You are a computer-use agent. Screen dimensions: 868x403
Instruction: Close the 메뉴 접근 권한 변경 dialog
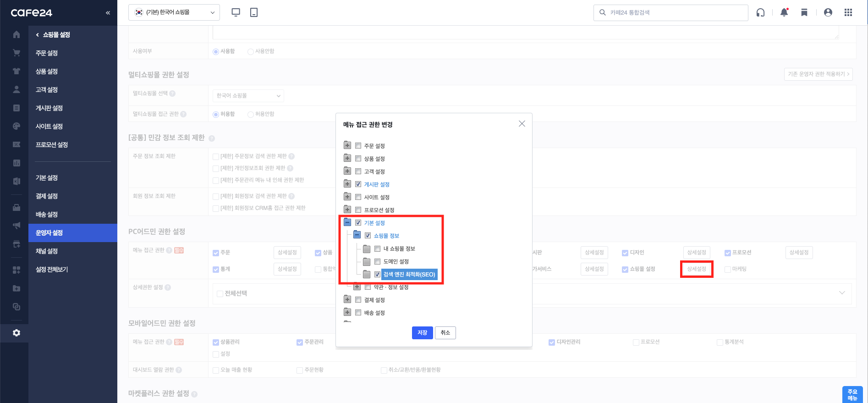coord(522,124)
